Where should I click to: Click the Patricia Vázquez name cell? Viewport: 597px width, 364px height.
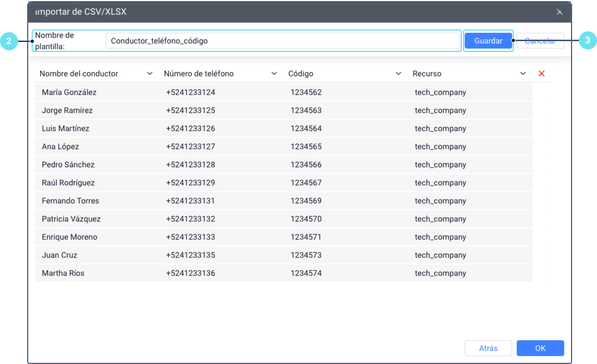(x=71, y=219)
